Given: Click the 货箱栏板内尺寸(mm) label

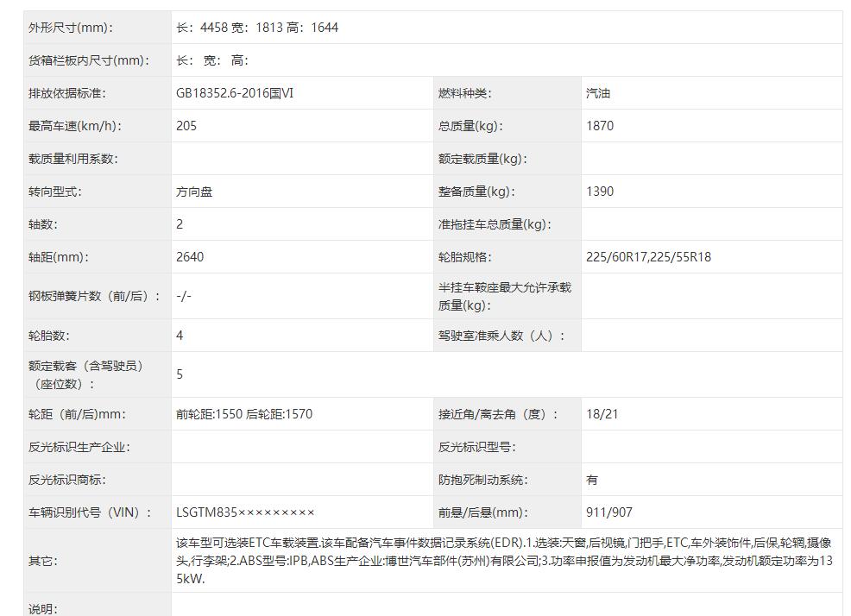Looking at the screenshot, I should 88,60.
